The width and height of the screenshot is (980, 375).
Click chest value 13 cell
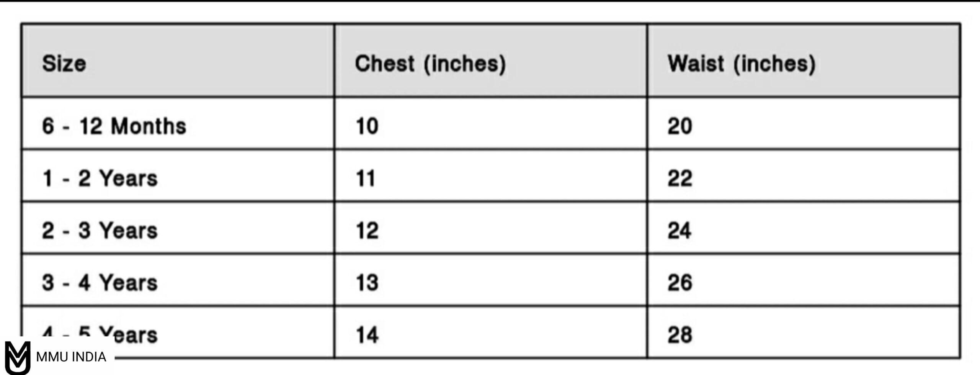[x=367, y=282]
